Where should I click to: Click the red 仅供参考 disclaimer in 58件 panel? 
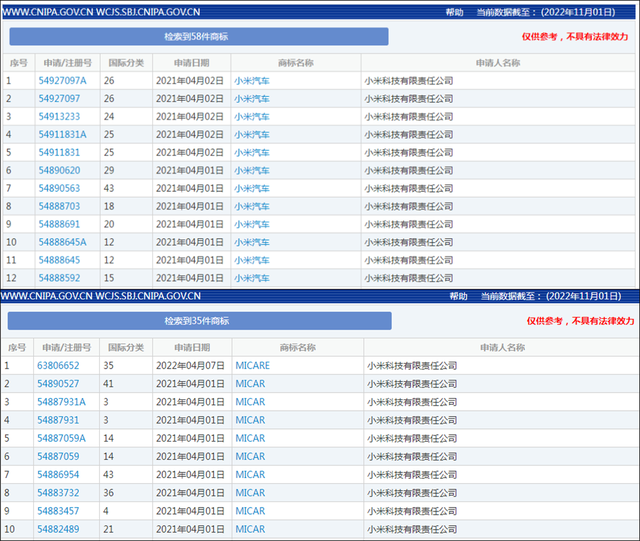pos(575,37)
